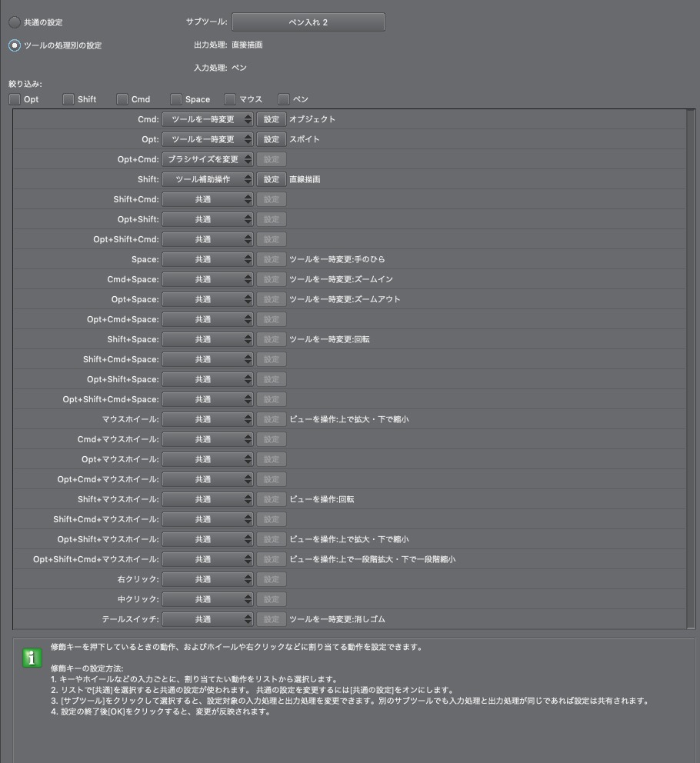Viewport: 700px width, 763px height.
Task: Click 設定 button in the Opt: row
Action: [x=271, y=139]
